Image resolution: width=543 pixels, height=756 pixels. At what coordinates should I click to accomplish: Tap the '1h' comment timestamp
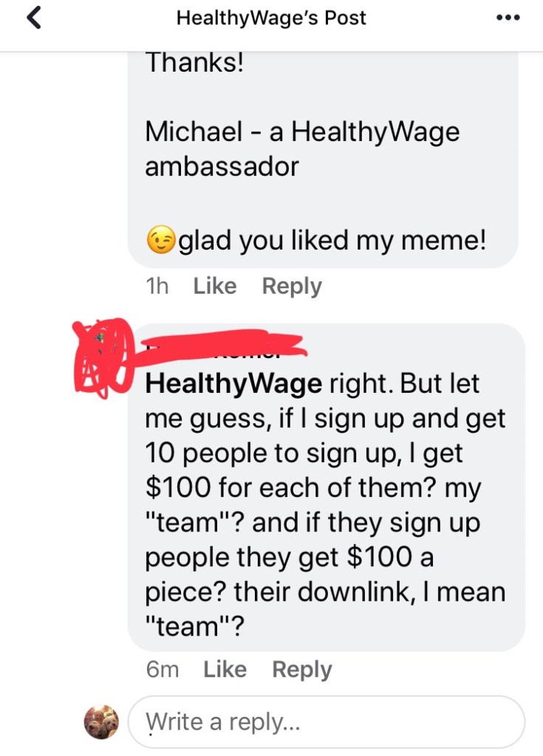157,286
